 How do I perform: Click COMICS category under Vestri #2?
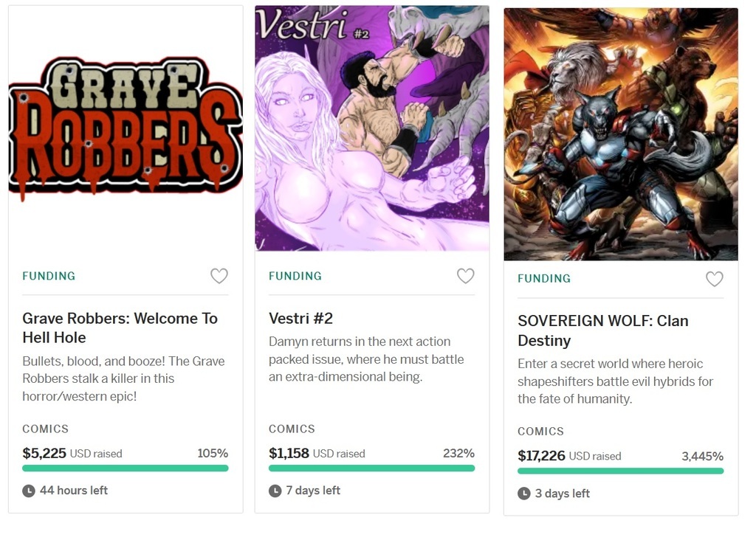click(x=292, y=429)
